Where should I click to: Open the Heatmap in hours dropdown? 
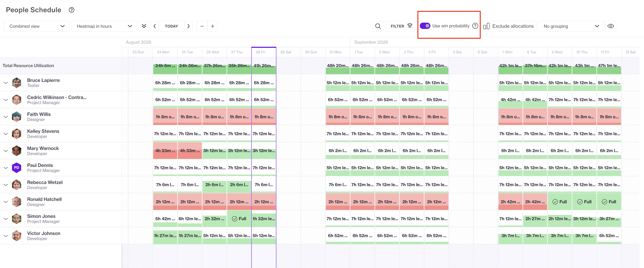[104, 26]
